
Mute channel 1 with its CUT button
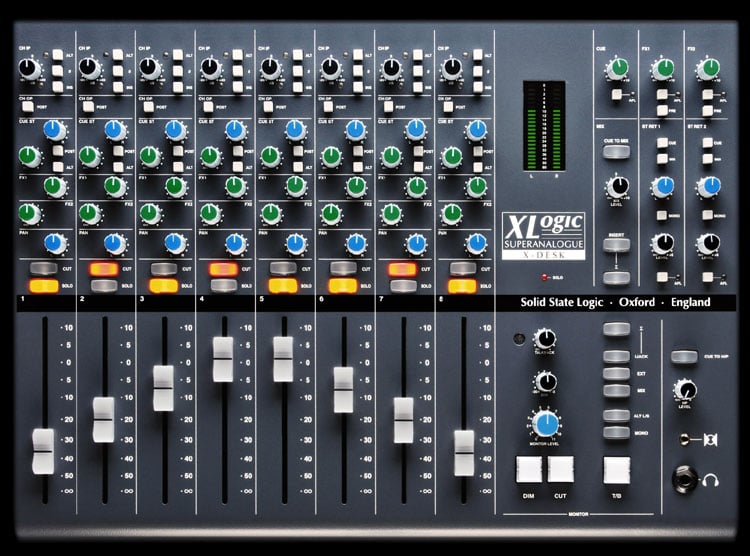click(44, 268)
